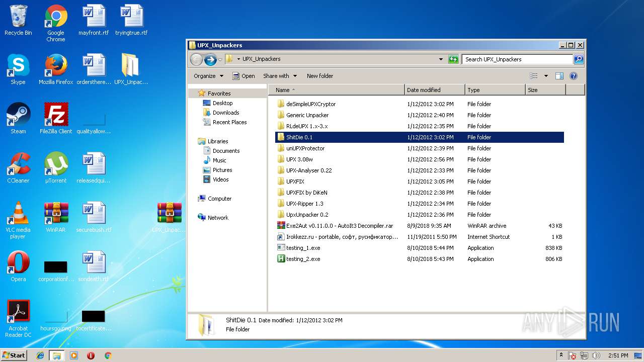Refresh the UPX_Unpackers folder view
Screen dimensions: 644x362
pos(453,59)
